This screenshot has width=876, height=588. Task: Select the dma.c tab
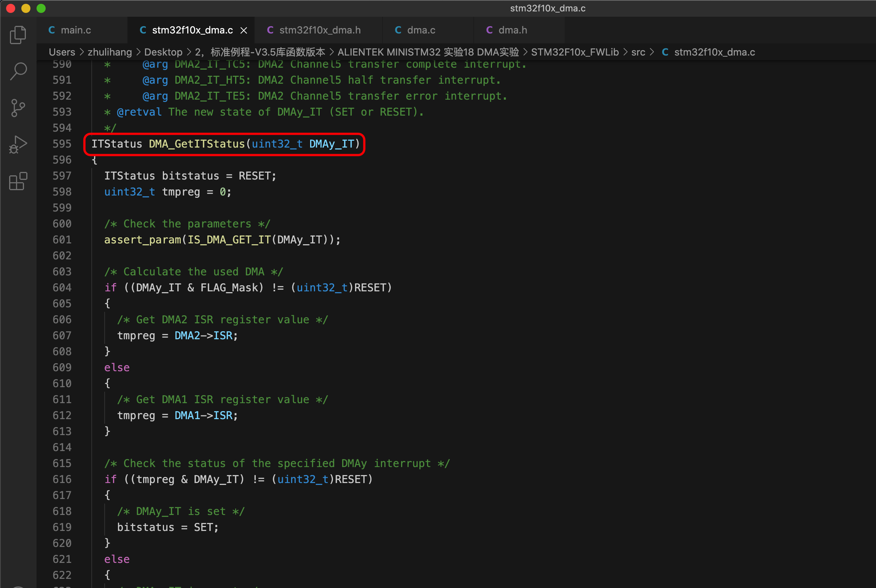pyautogui.click(x=421, y=30)
